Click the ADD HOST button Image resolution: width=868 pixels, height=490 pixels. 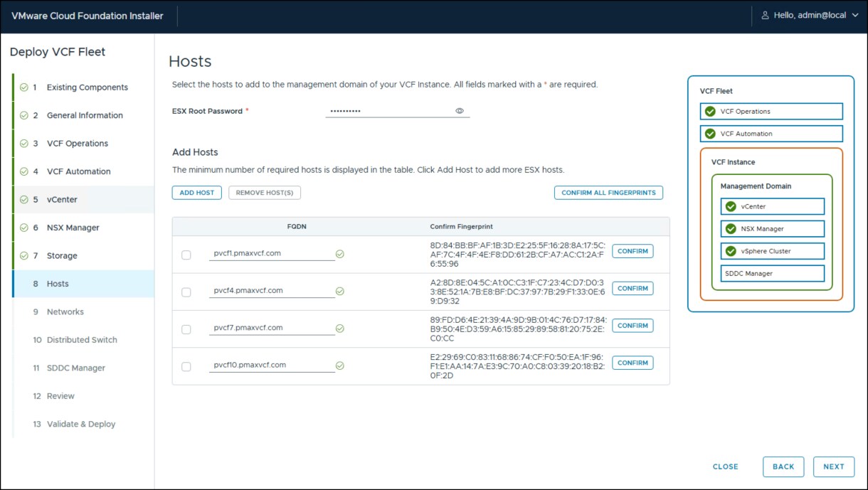coord(197,193)
